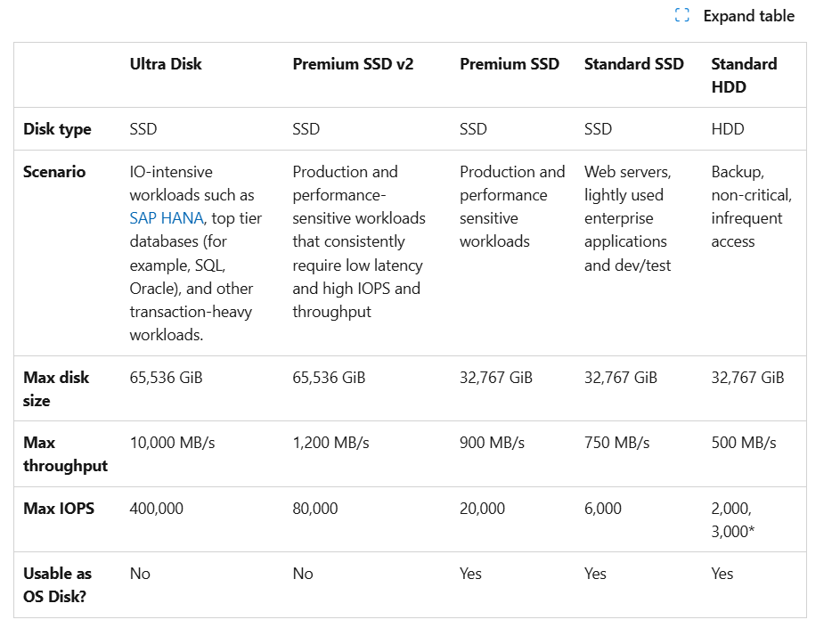840x628 pixels.
Task: Select the Scenario row label
Action: click(54, 172)
